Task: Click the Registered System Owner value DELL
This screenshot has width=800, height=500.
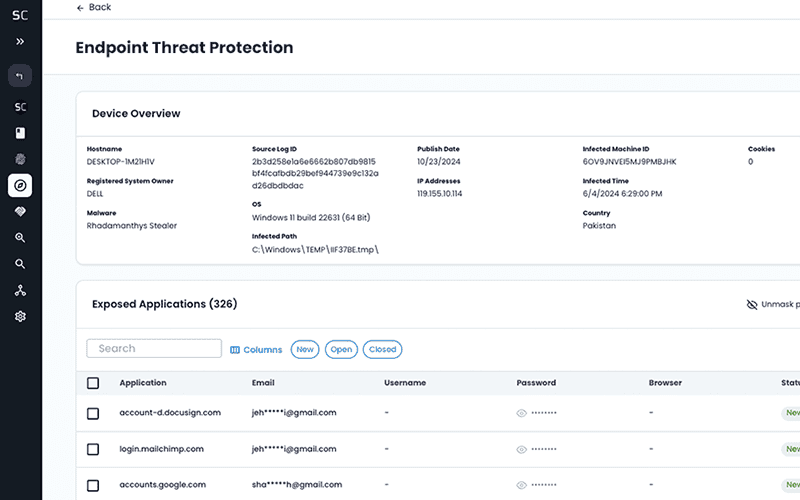Action: 95,194
